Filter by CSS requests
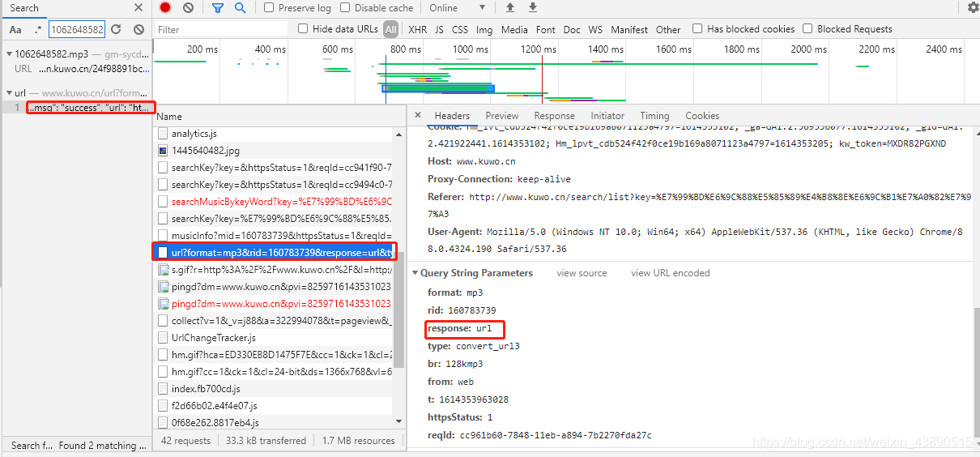This screenshot has height=457, width=980. 460,29
